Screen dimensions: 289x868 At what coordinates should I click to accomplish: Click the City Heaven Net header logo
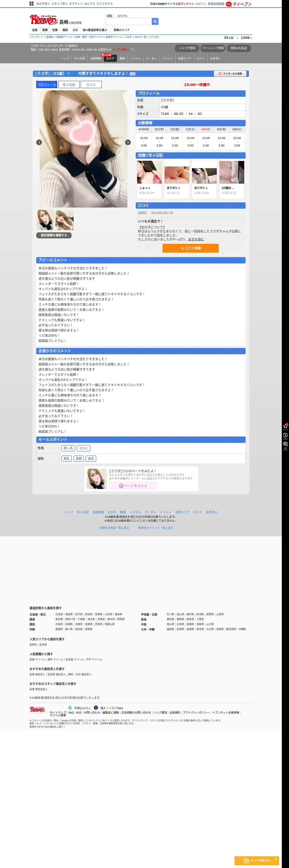[43, 20]
